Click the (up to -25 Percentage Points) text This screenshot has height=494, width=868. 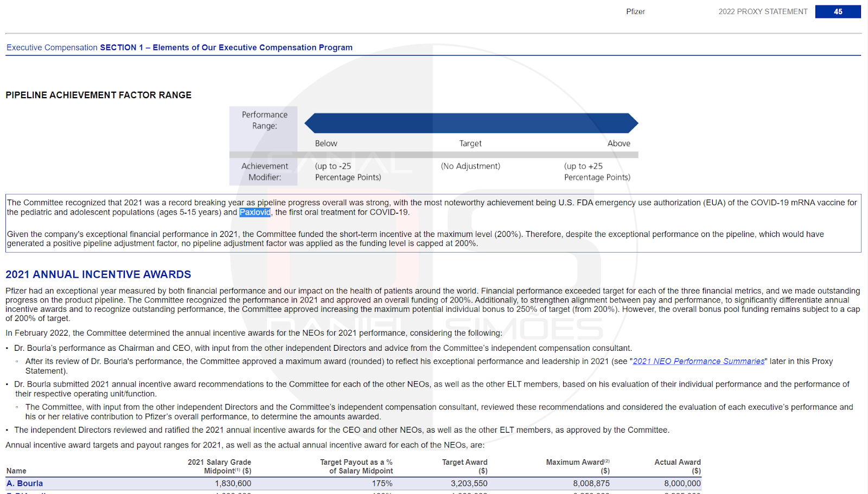[x=348, y=171]
